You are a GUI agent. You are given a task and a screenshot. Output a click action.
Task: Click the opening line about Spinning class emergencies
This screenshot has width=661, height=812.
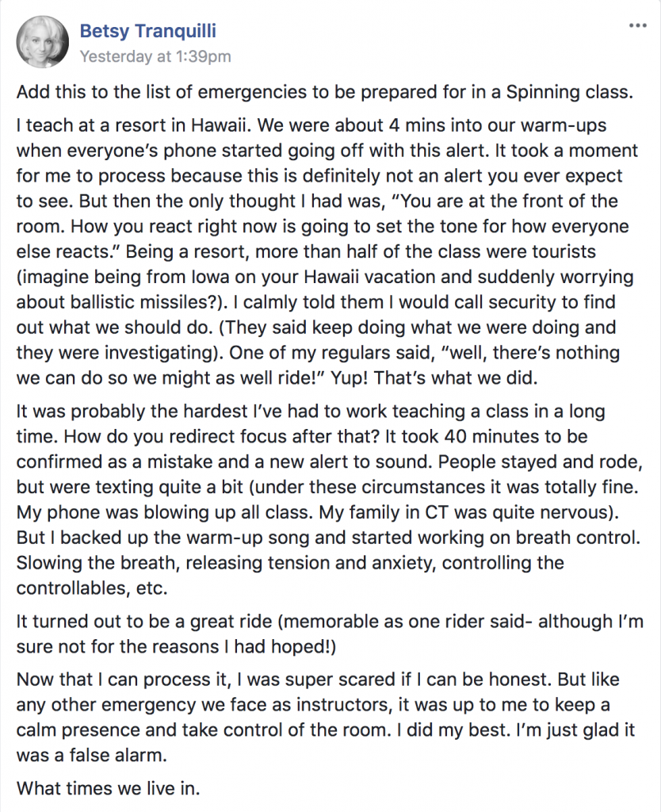pos(324,92)
